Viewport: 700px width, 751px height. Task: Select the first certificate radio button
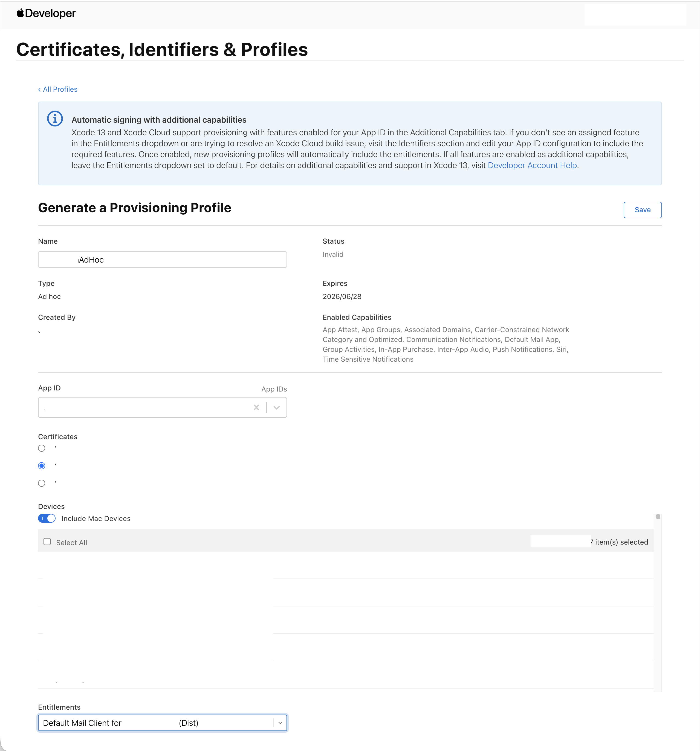[x=42, y=448]
